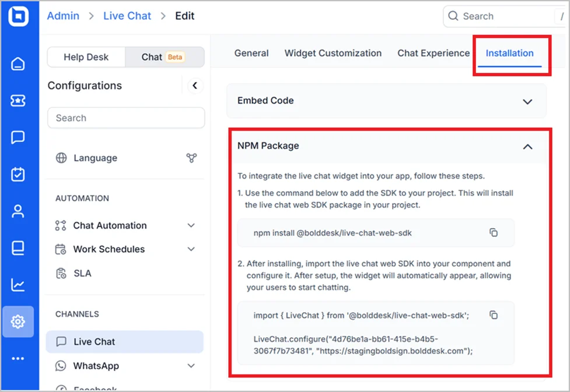Click the magnifier icon in top search
This screenshot has width=570, height=392.
[453, 16]
